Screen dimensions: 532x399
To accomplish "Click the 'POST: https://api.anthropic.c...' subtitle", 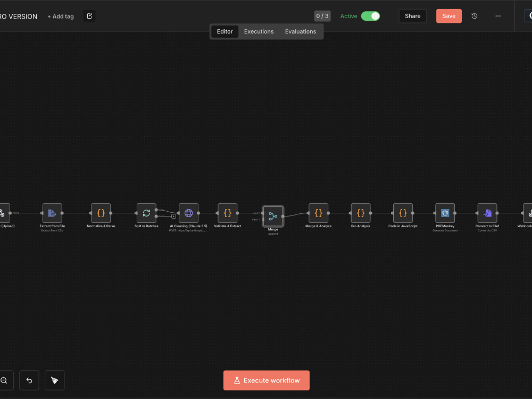I will tap(188, 230).
